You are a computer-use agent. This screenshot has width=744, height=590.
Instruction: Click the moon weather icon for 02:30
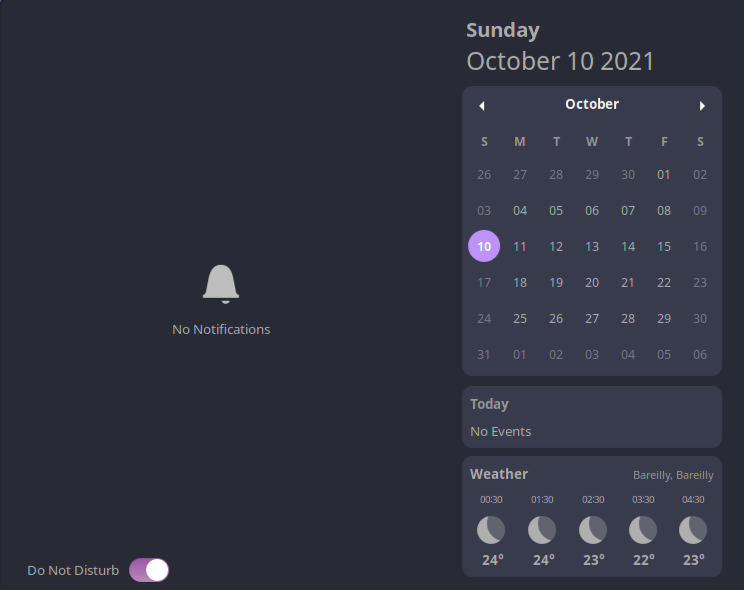click(x=593, y=530)
